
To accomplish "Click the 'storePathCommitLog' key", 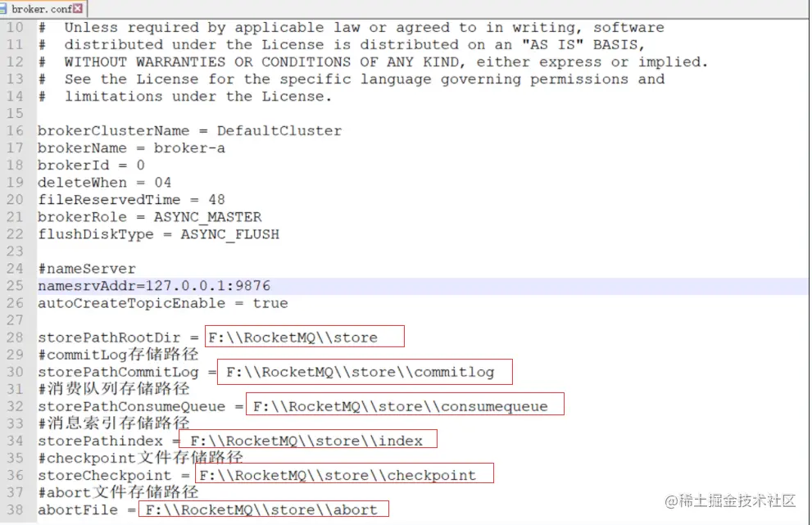I will click(x=118, y=373).
